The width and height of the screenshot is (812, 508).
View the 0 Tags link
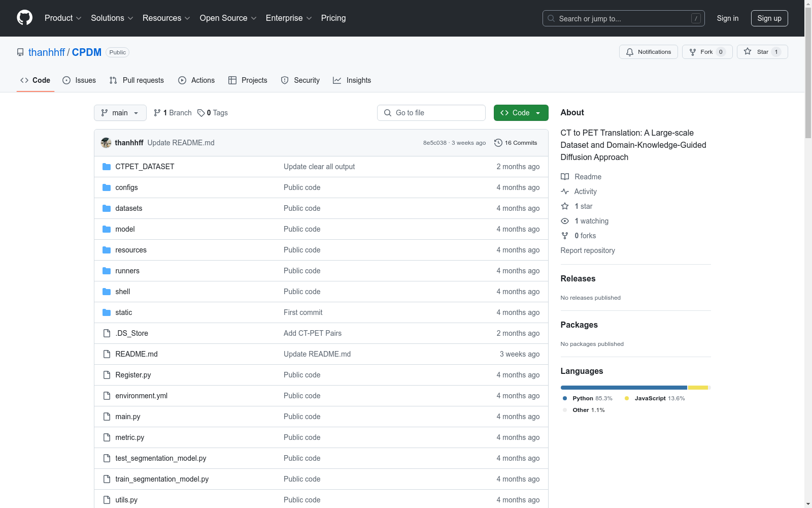point(213,113)
